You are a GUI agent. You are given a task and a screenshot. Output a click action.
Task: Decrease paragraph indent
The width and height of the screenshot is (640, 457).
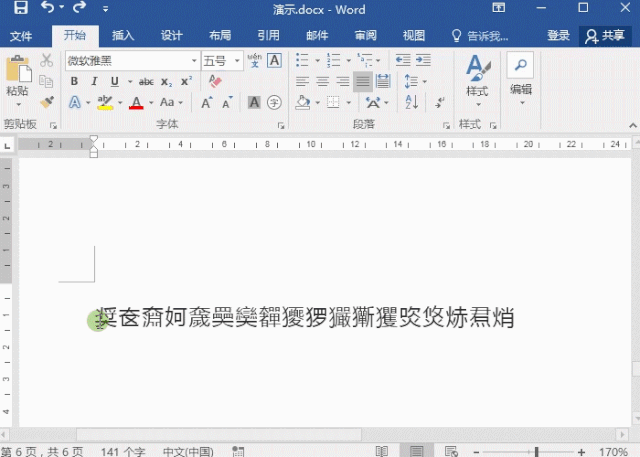(403, 60)
